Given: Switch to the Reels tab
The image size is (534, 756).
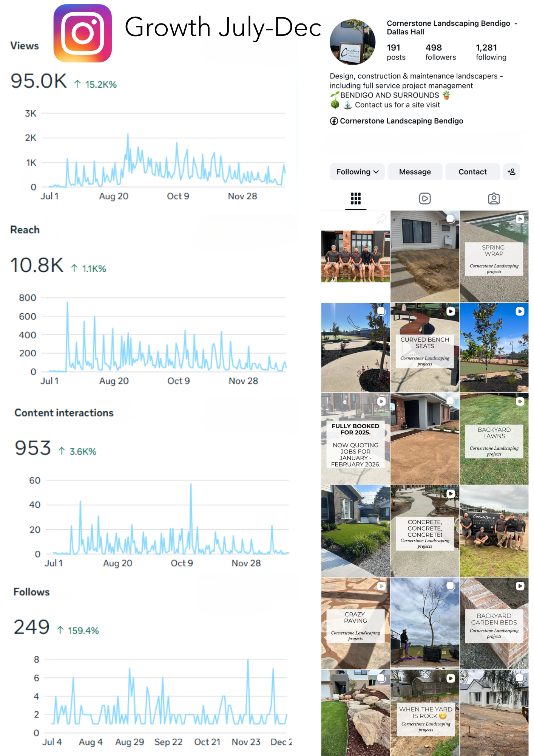Looking at the screenshot, I should tap(425, 198).
